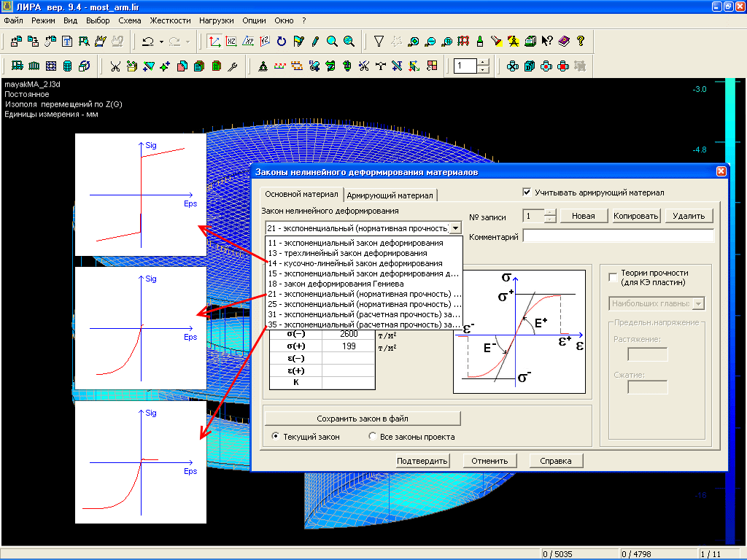Pick '18 - закон деформирования Гениева' from list
This screenshot has width=747, height=560.
(336, 284)
